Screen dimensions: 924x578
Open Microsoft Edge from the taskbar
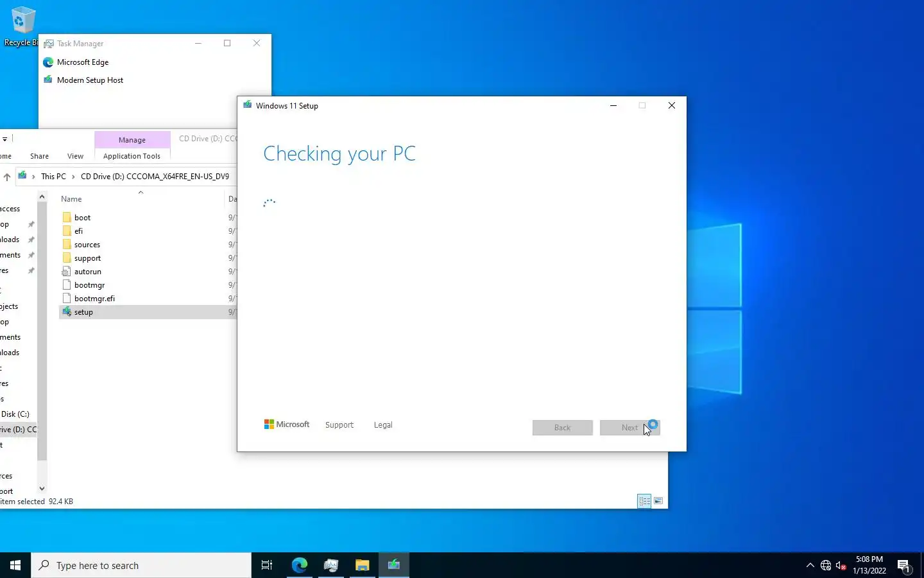[x=300, y=565]
